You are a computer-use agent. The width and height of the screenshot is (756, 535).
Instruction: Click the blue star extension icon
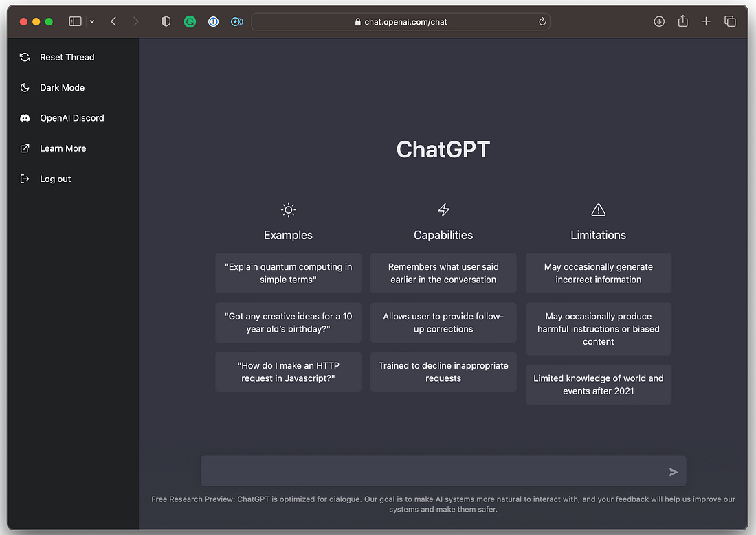[236, 21]
